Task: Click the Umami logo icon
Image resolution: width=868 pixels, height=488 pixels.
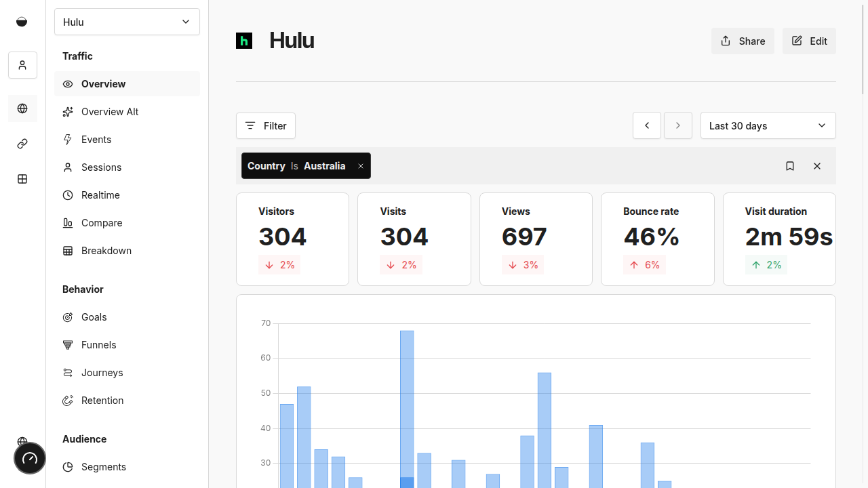Action: [x=22, y=22]
